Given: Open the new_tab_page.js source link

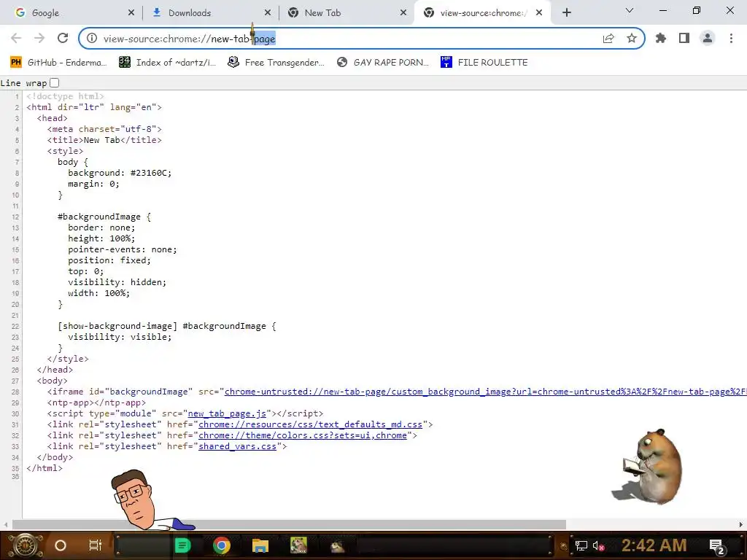Looking at the screenshot, I should [228, 413].
